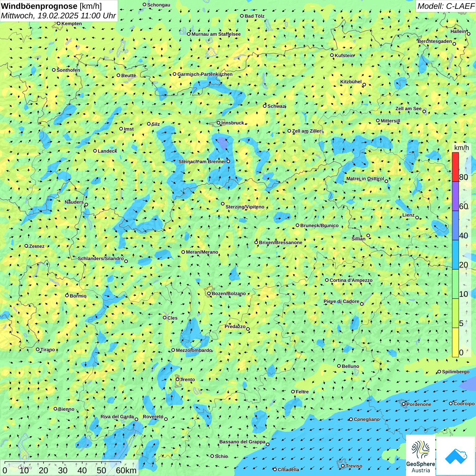Click the 'Cittadella' label
476x476 pixels.
tap(288, 470)
